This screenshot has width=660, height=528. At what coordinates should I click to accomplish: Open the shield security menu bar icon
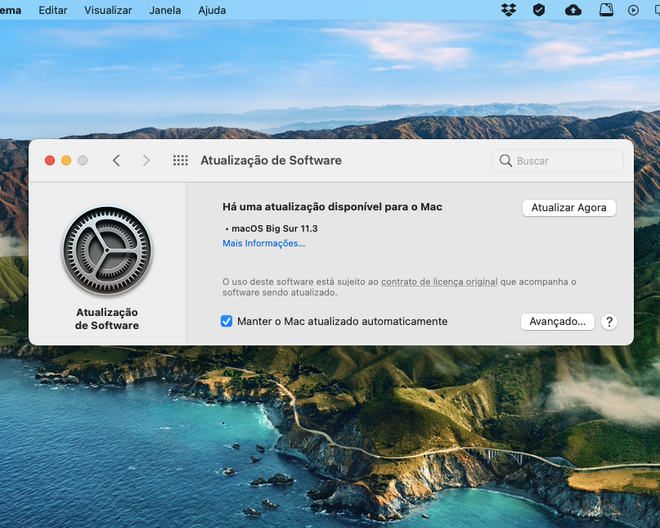coord(539,10)
